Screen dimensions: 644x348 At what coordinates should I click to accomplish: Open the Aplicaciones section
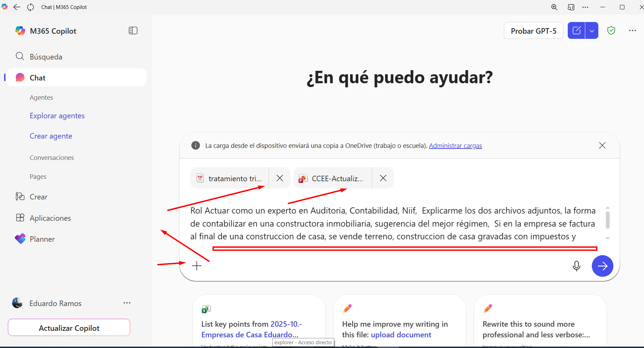click(50, 218)
